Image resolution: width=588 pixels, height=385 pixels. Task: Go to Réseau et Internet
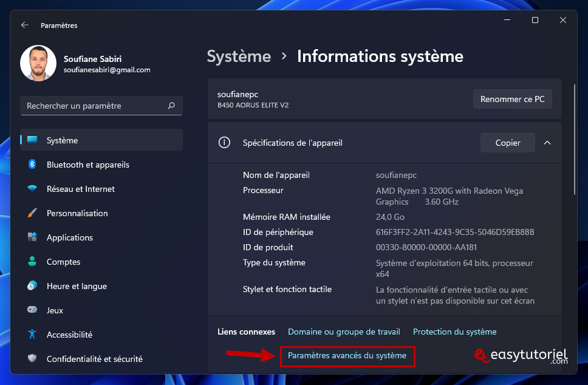point(101,189)
